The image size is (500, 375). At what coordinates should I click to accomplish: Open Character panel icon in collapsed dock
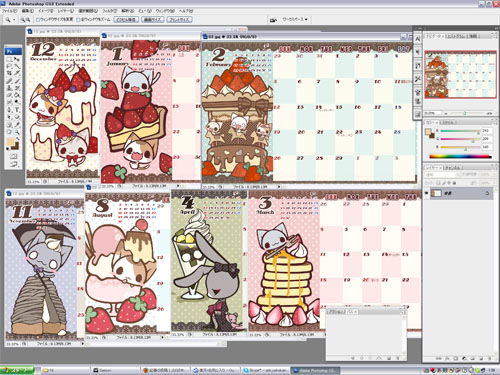click(418, 39)
